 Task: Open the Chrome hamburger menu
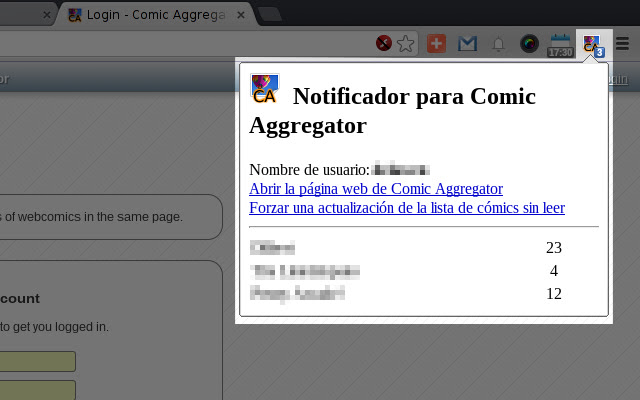click(x=622, y=43)
